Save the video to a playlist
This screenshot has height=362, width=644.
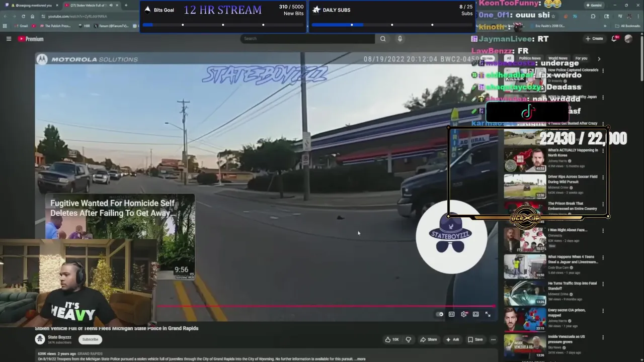coord(475,339)
